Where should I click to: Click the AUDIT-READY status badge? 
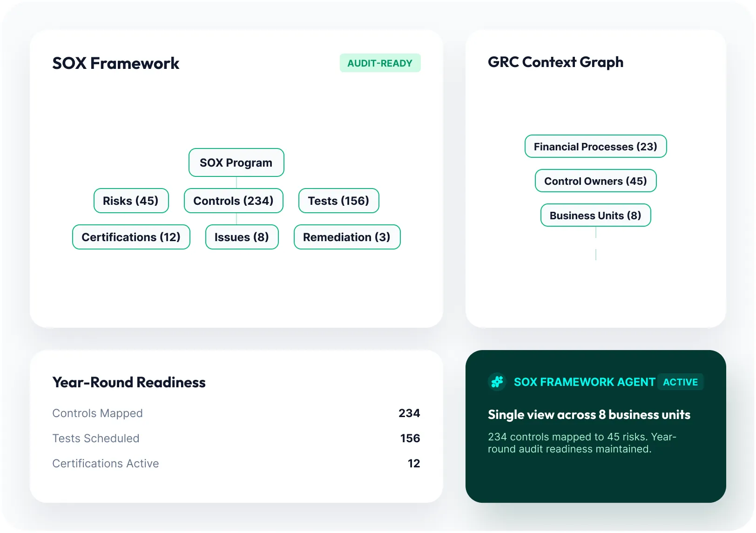(380, 63)
